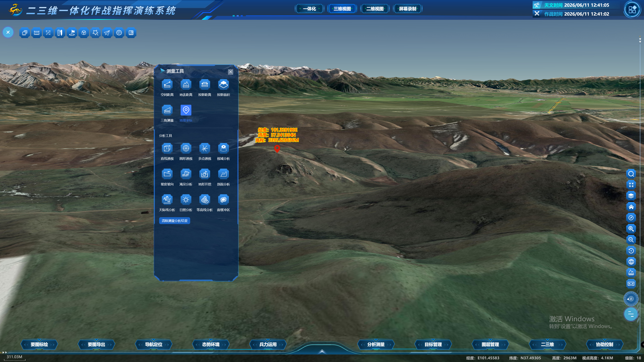This screenshot has width=644, height=362.
Task: Click the globe icon on right sidebar
Action: (631, 262)
